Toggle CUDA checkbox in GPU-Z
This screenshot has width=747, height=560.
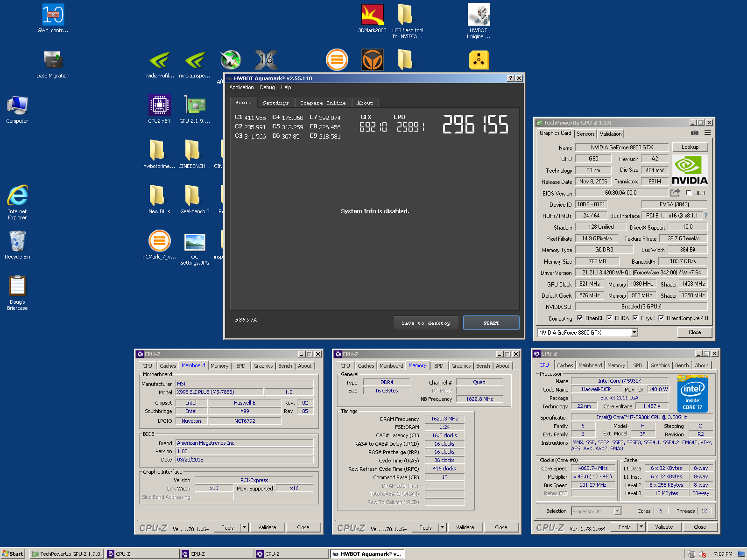point(609,318)
